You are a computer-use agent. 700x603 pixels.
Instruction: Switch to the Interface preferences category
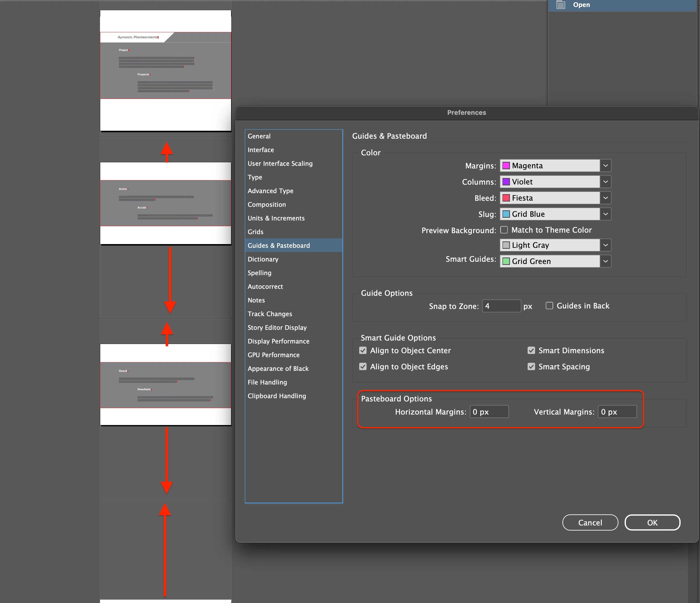pos(260,150)
